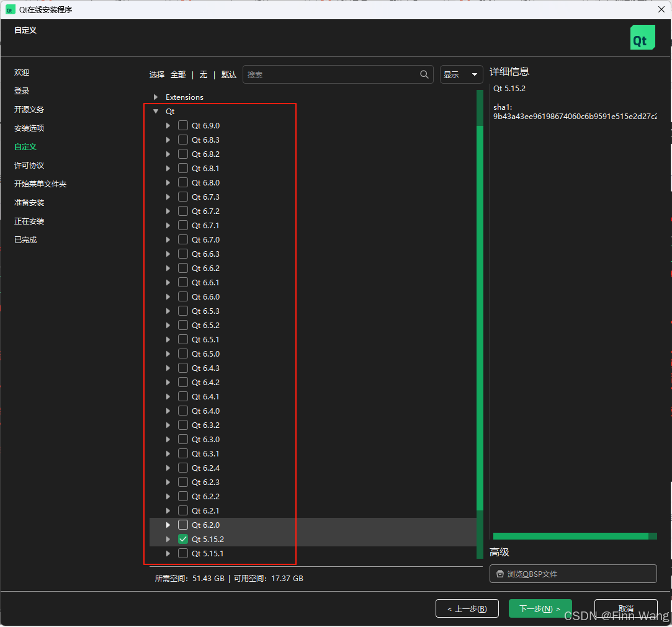Collapse the Qt root tree node

[x=156, y=112]
